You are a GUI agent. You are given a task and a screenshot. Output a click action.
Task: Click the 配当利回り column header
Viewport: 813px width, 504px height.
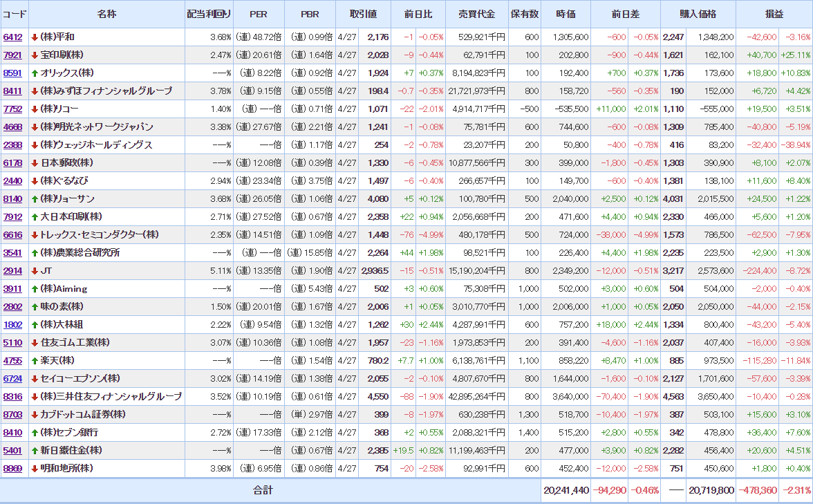pyautogui.click(x=209, y=15)
